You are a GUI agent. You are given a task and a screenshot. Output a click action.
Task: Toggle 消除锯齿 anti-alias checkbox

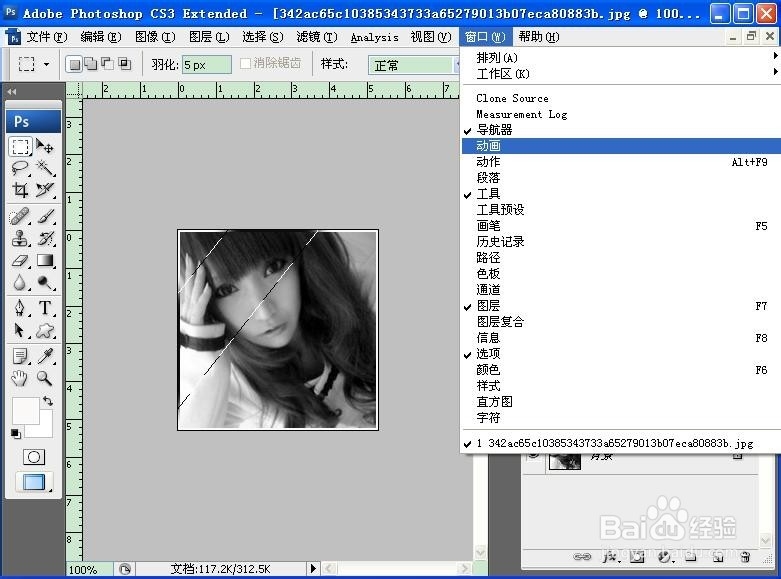click(x=245, y=64)
